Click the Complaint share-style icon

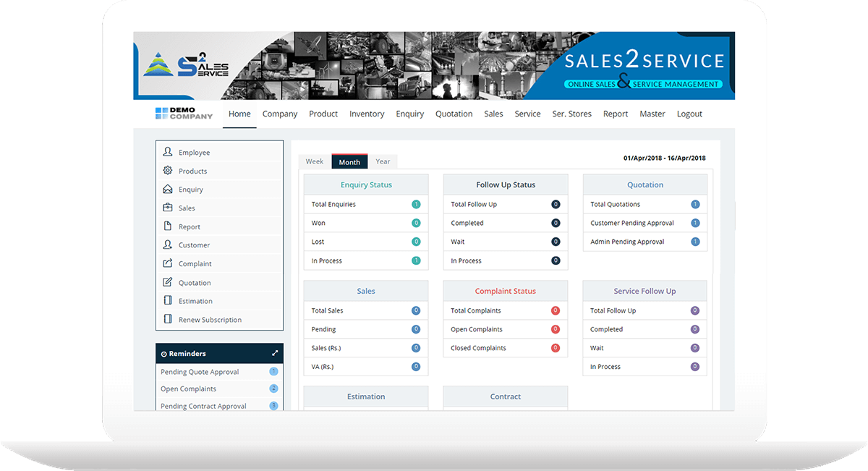coord(167,263)
